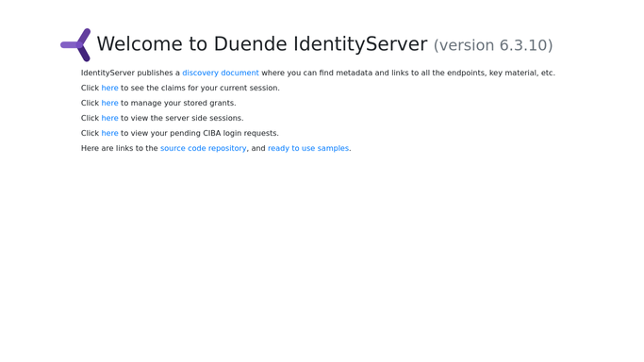Click the word 'Click' before the claims link

click(x=90, y=88)
